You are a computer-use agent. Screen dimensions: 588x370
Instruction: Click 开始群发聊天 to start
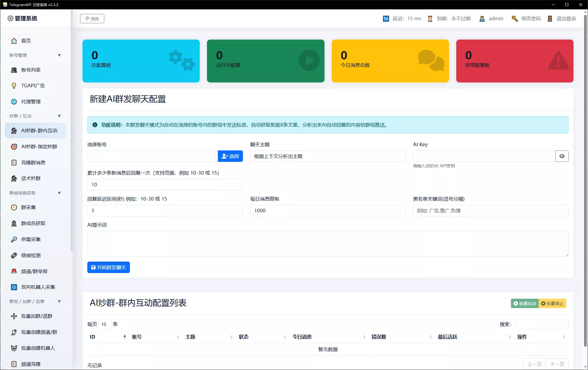pyautogui.click(x=108, y=267)
